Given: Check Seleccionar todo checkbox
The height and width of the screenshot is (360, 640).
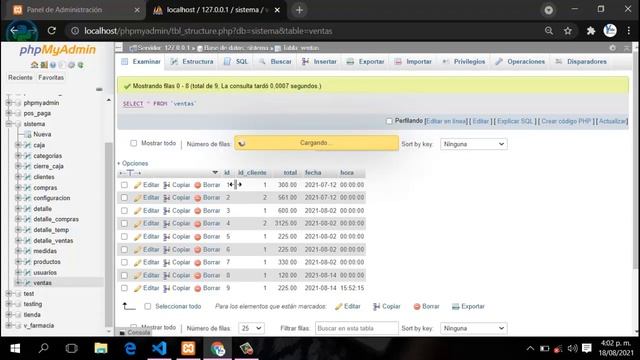Looking at the screenshot, I should point(147,306).
